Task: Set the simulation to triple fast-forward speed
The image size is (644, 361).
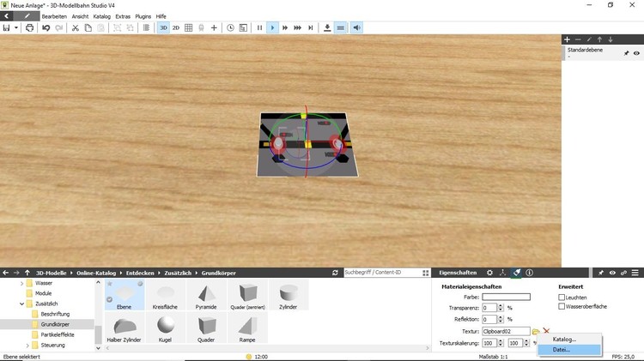Action: 298,28
